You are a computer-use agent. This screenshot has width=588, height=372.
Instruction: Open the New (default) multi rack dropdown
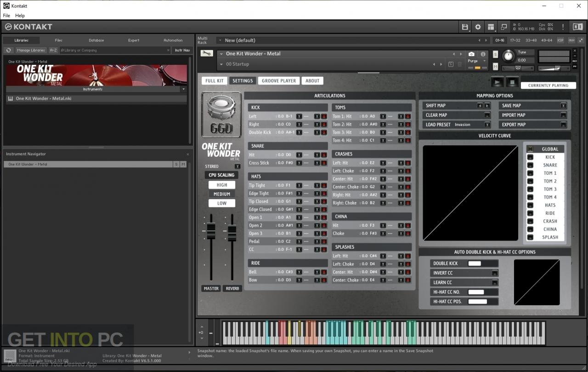click(220, 40)
